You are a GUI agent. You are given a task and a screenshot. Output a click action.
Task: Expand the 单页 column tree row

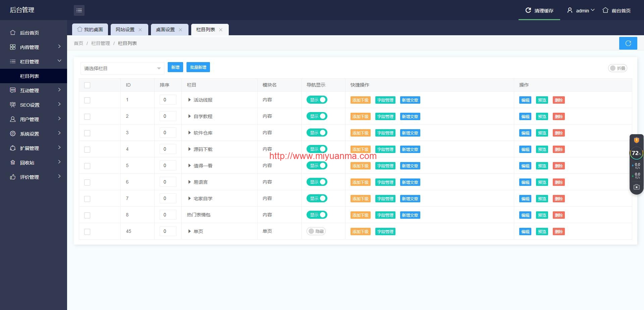click(190, 231)
